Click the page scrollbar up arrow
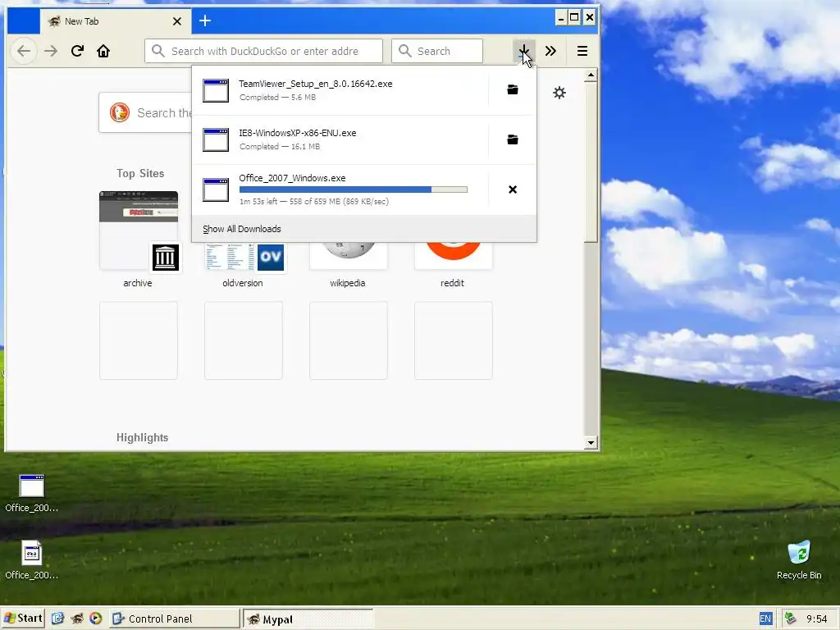Screen dimensions: 840x630 click(591, 75)
